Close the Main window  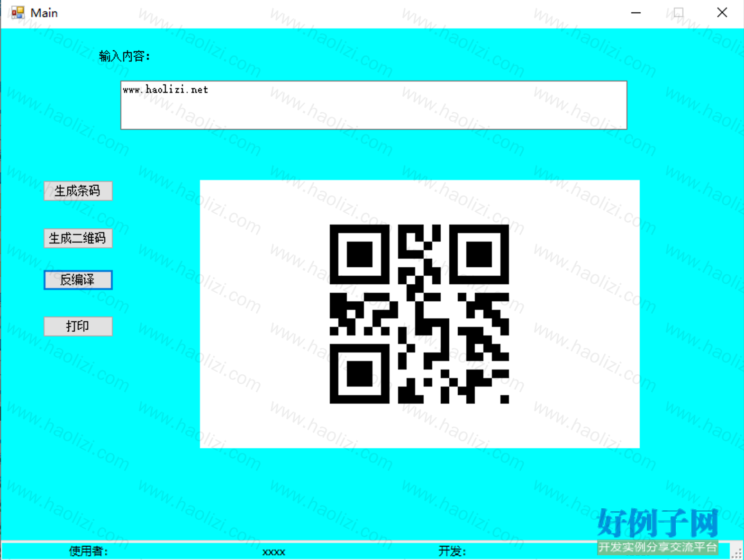(722, 13)
